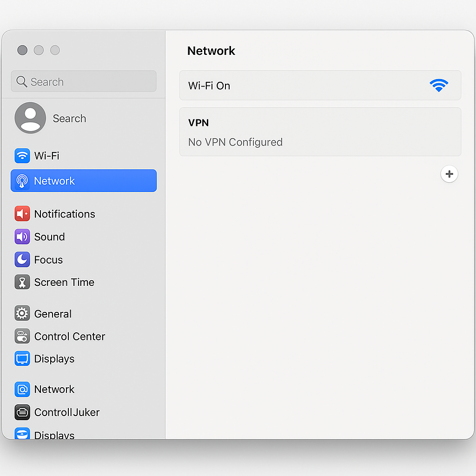
Task: Open Displays with the blue monitor icon
Action: coord(22,359)
